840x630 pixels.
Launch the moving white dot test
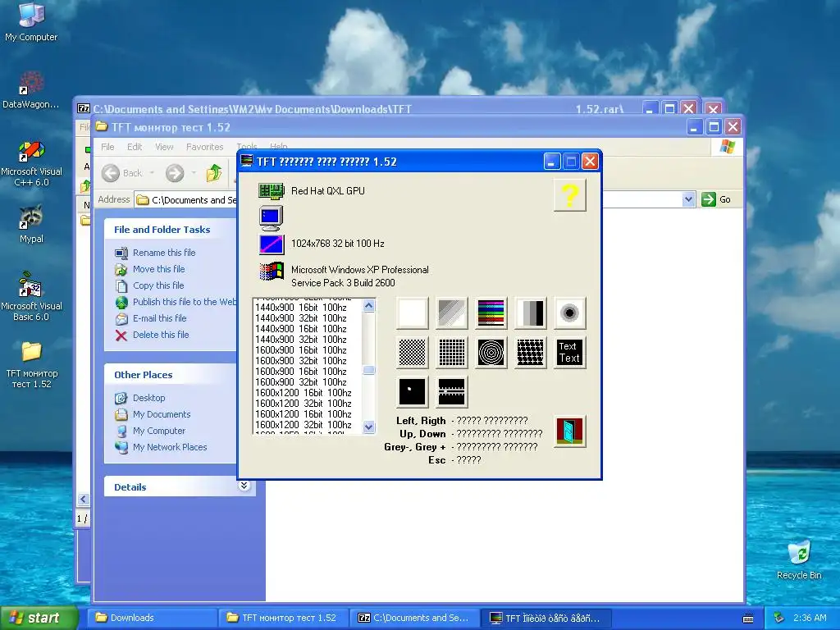pos(413,391)
